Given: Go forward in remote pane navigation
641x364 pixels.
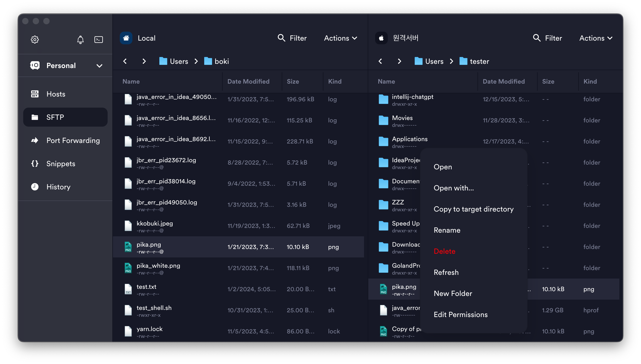Looking at the screenshot, I should tap(399, 61).
